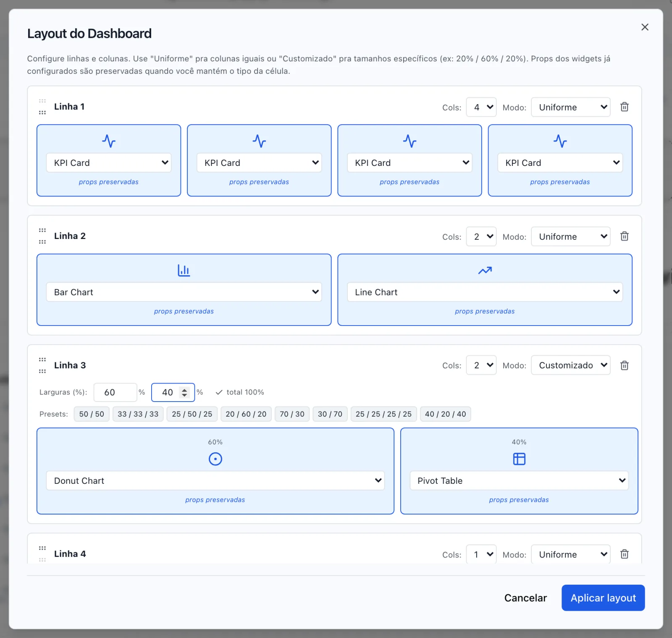Open fourth KPI Card dropdown in Linha 1
This screenshot has height=638, width=672.
pyautogui.click(x=560, y=163)
